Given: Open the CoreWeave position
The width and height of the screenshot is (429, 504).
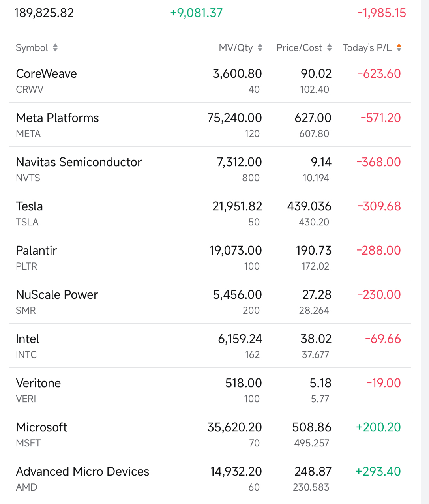Looking at the screenshot, I should click(x=47, y=74).
